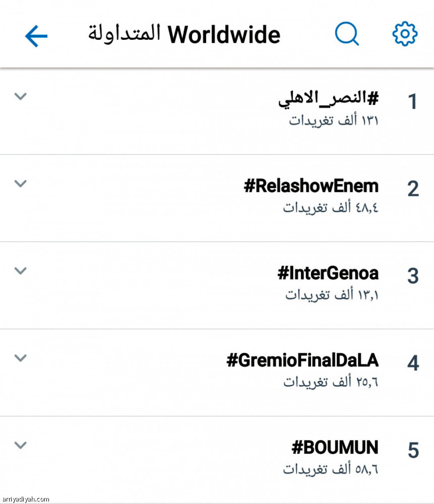Tap rank number 3 trend
Screen dimensions: 434x504
[413, 277]
